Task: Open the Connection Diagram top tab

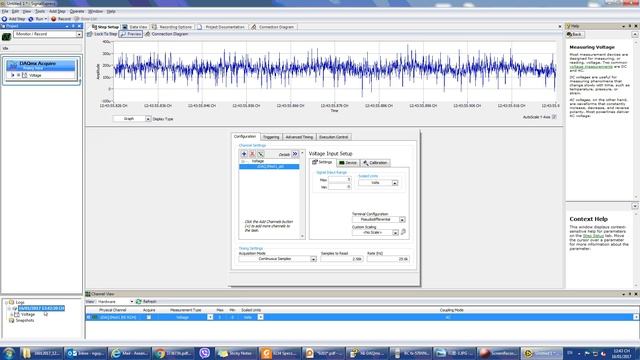Action: pyautogui.click(x=273, y=27)
